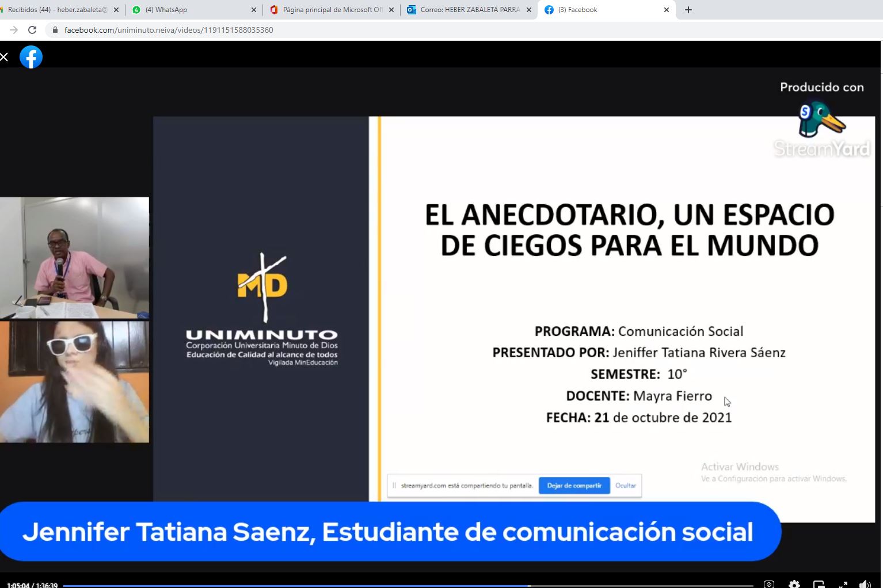This screenshot has height=588, width=883.
Task: Click streamyard.com está compartiendo tu pantalla text
Action: [467, 486]
